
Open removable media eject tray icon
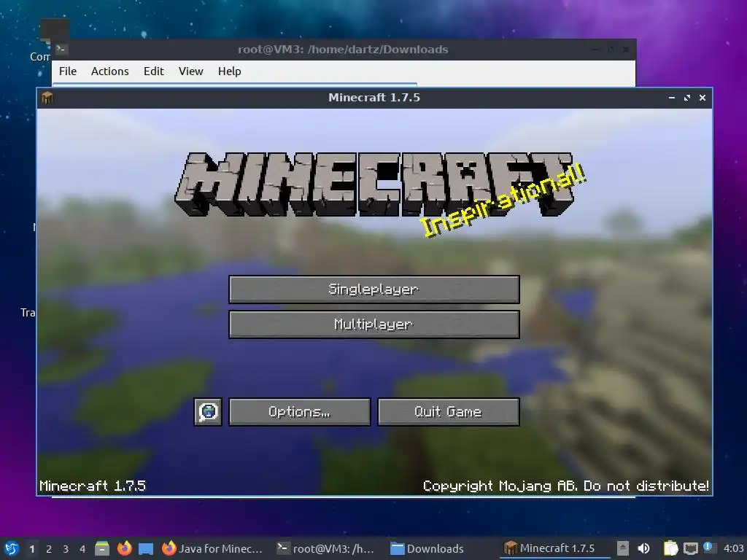click(x=623, y=548)
